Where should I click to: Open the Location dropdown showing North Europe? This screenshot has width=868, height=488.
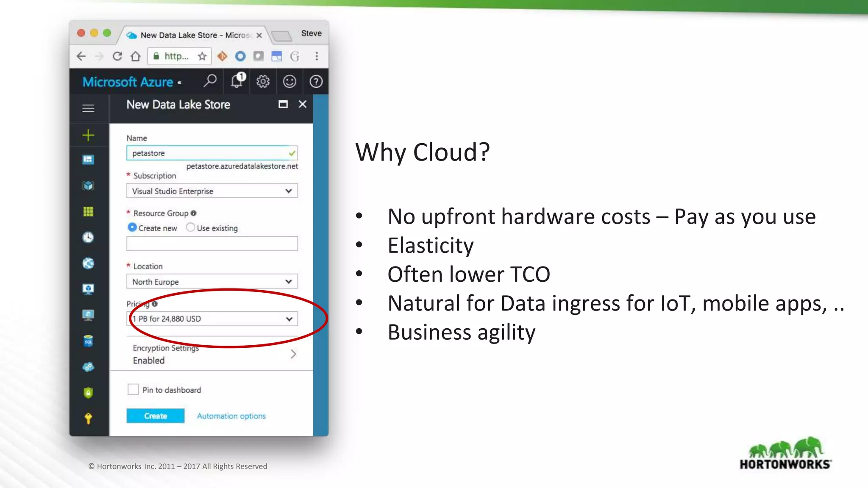pyautogui.click(x=212, y=281)
